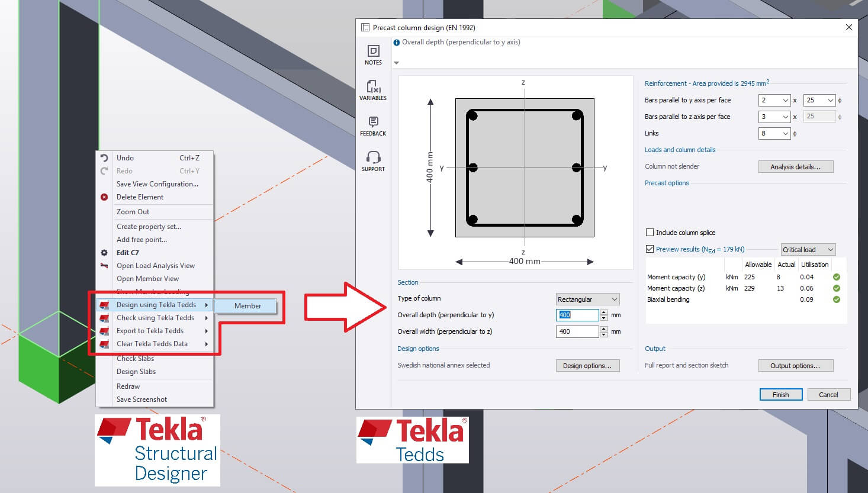Toggle Preview results checkbox
Image resolution: width=868 pixels, height=493 pixels.
pos(650,249)
